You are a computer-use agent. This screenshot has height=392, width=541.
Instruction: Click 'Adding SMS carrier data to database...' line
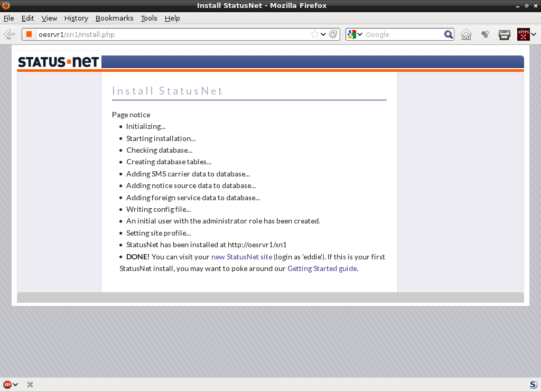click(188, 174)
